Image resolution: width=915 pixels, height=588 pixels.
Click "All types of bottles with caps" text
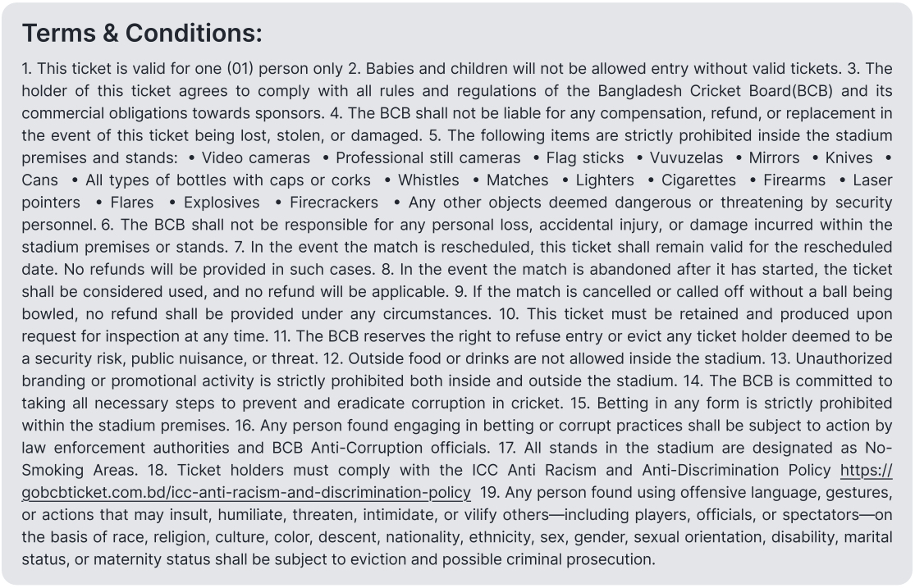(217, 180)
